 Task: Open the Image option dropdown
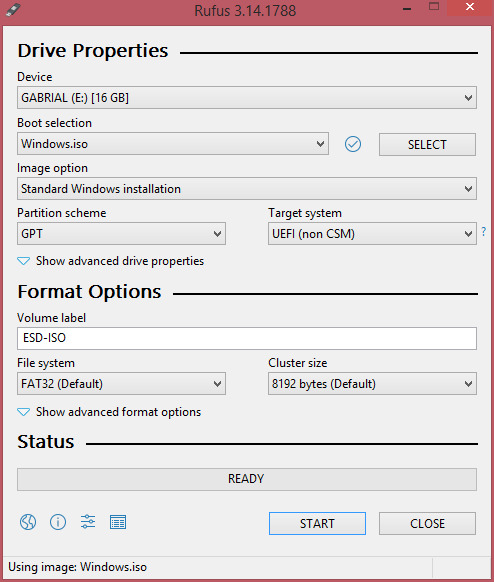coord(247,189)
